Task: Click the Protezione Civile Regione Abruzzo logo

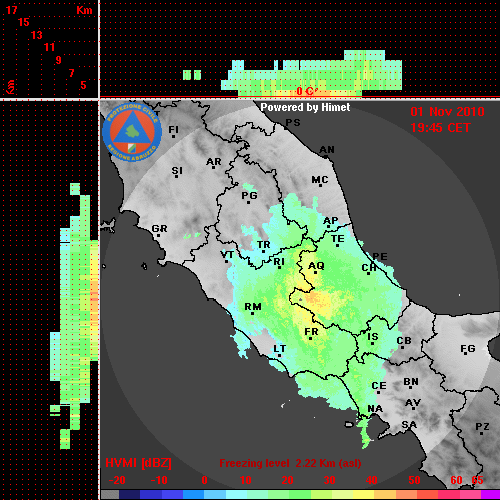Action: click(x=132, y=132)
